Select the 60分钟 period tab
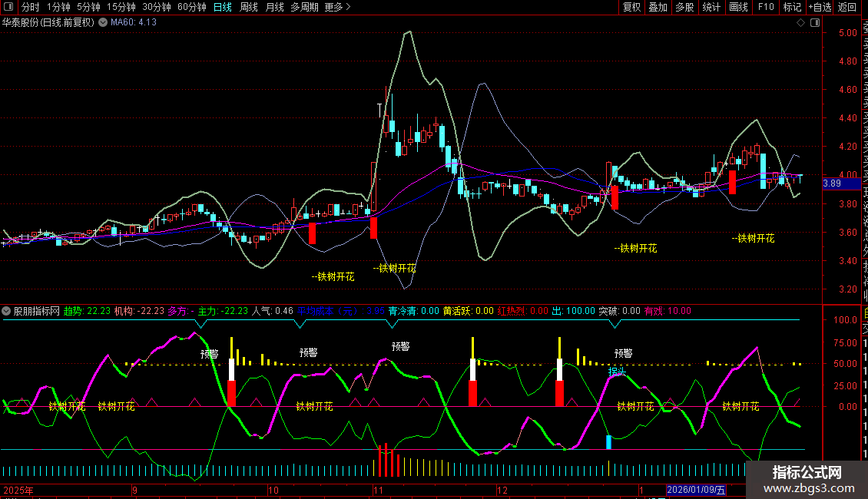 [191, 8]
